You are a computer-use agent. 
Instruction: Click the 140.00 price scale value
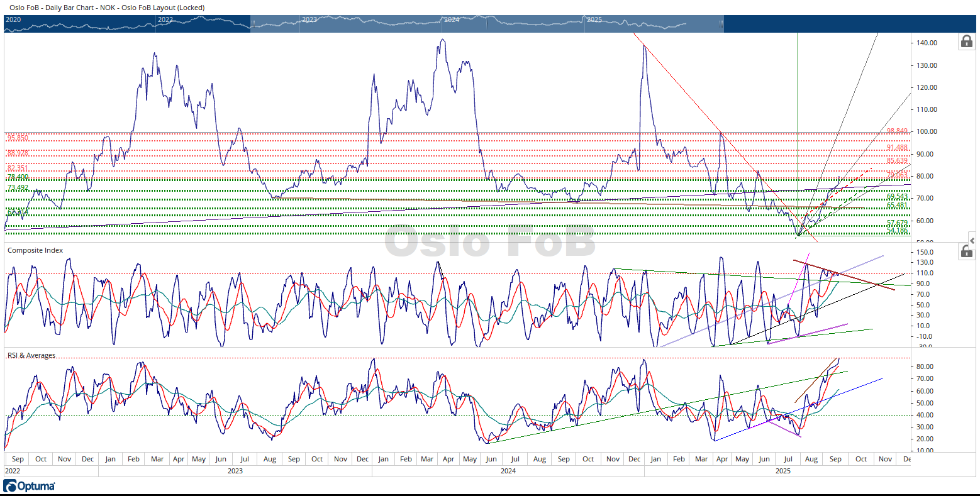(927, 43)
